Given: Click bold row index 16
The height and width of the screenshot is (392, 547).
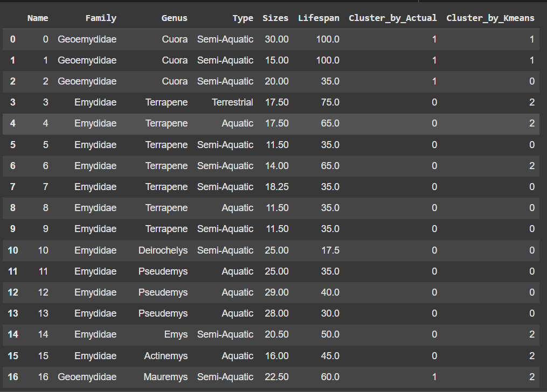Looking at the screenshot, I should [x=13, y=377].
